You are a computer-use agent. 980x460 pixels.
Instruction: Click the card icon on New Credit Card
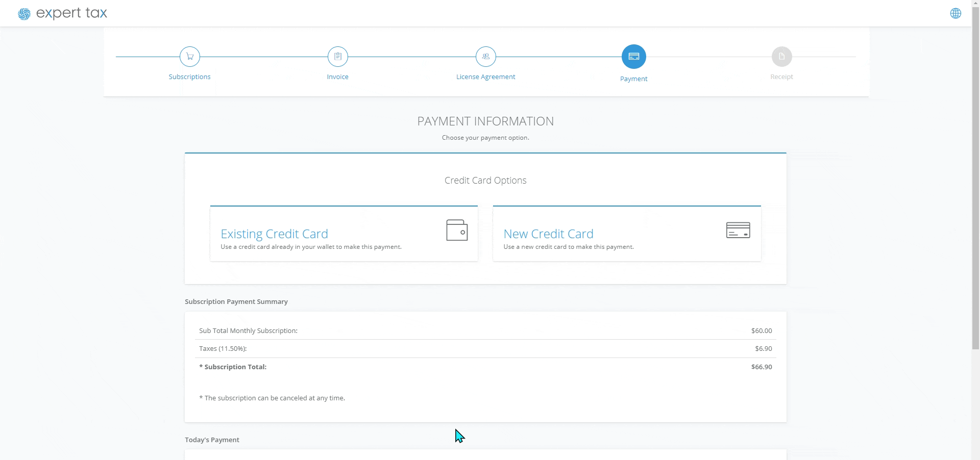[x=738, y=230]
